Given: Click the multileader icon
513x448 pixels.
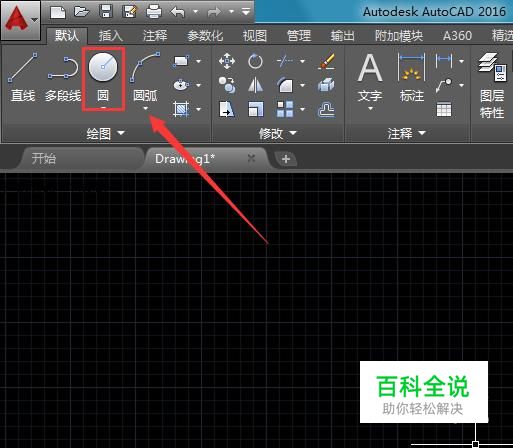Looking at the screenshot, I should [x=444, y=85].
